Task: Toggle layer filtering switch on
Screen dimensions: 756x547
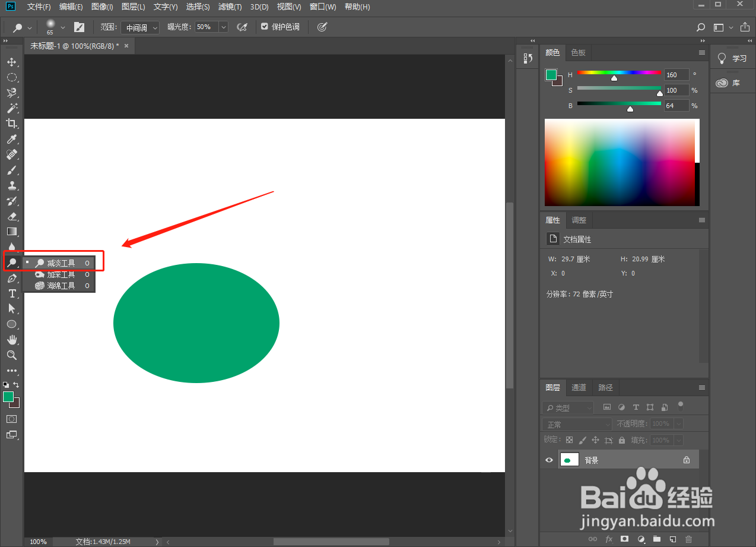Action: [681, 406]
